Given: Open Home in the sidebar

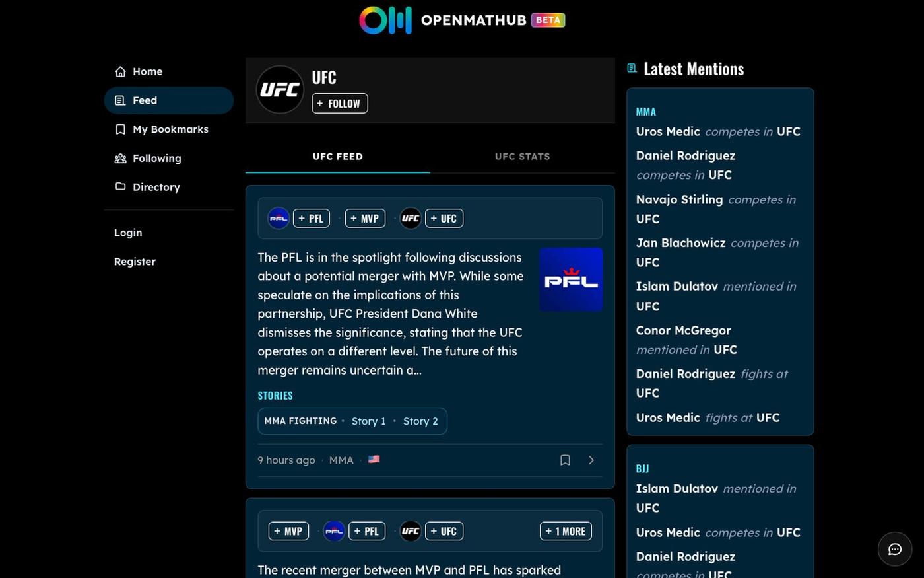Looking at the screenshot, I should tap(169, 71).
